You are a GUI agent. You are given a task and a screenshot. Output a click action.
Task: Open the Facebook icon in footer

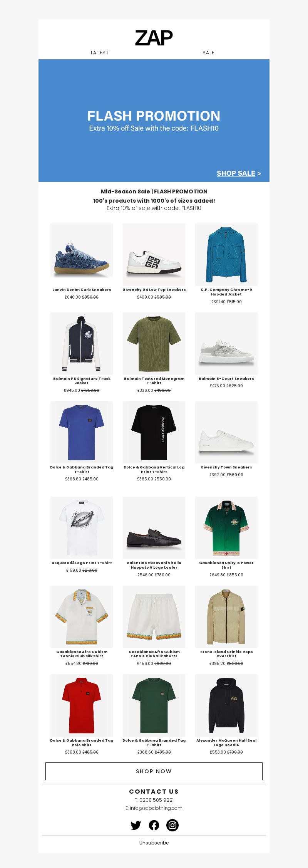(x=154, y=825)
